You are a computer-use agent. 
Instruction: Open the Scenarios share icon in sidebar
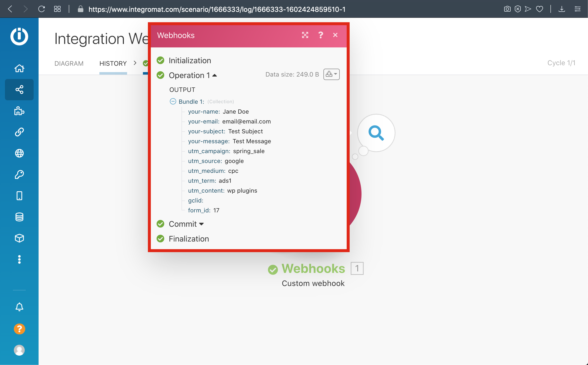pos(19,89)
